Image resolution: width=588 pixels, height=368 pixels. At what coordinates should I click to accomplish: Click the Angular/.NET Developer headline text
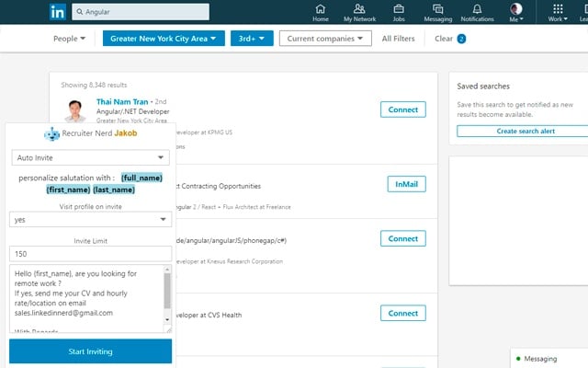click(x=132, y=111)
